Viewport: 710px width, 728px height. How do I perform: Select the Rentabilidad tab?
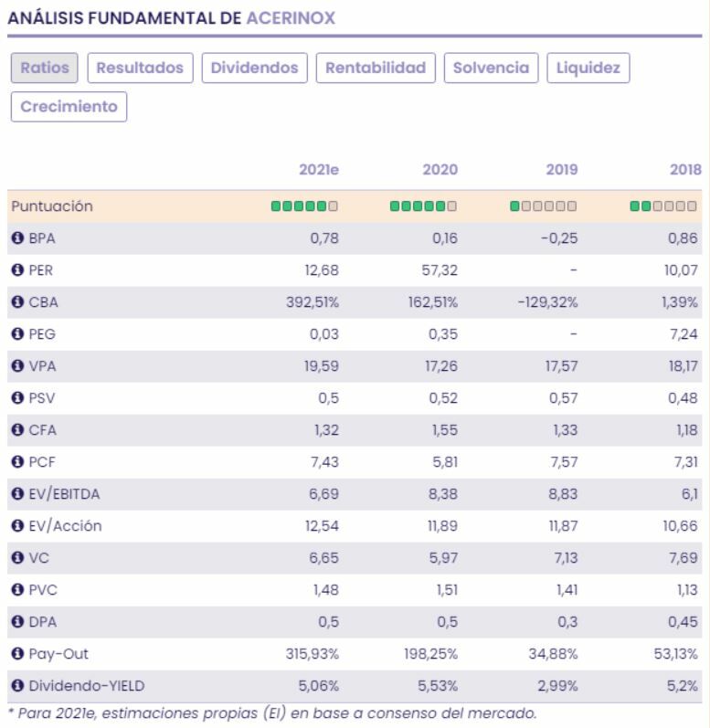(376, 68)
